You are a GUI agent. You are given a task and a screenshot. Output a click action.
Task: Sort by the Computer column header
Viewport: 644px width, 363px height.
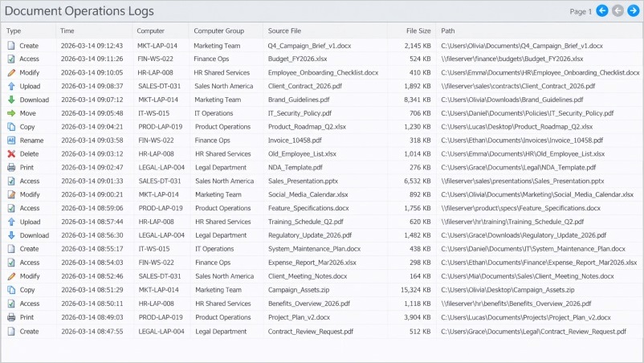[150, 31]
